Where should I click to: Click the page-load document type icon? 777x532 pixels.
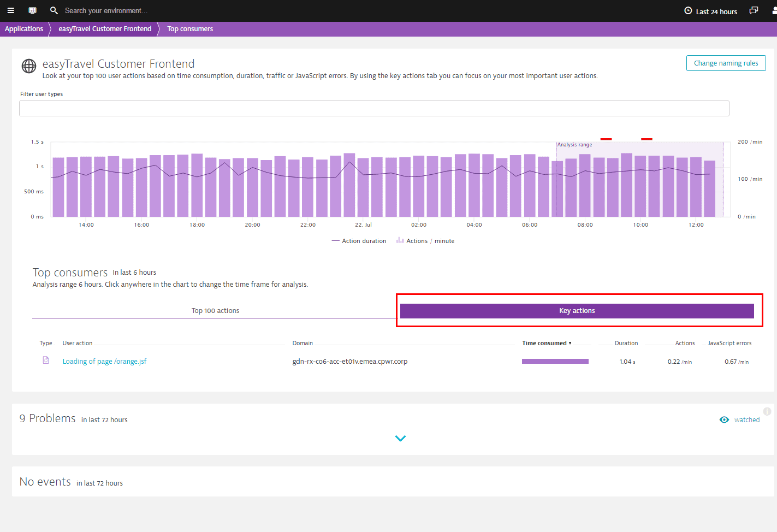(x=46, y=360)
